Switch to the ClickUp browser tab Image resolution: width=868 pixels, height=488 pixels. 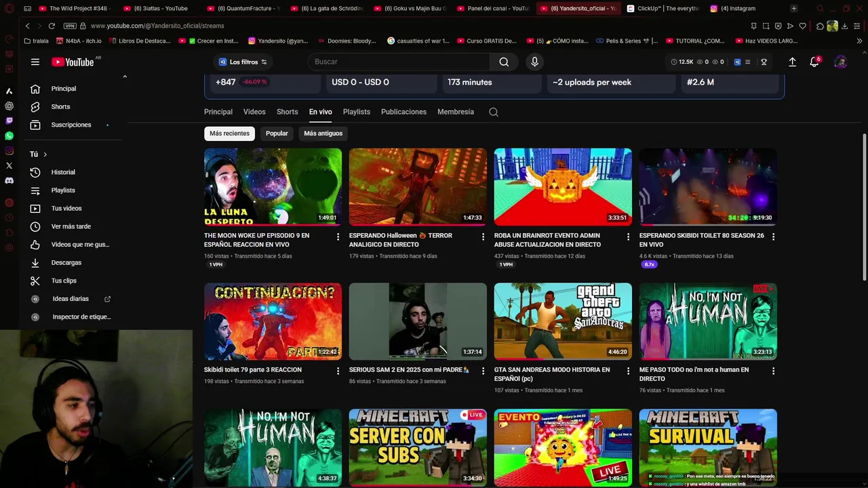point(663,8)
